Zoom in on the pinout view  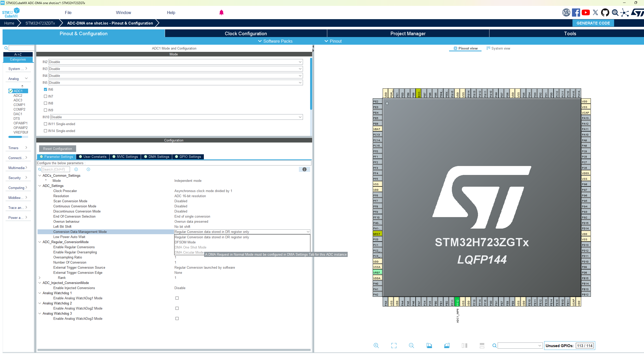tap(376, 345)
